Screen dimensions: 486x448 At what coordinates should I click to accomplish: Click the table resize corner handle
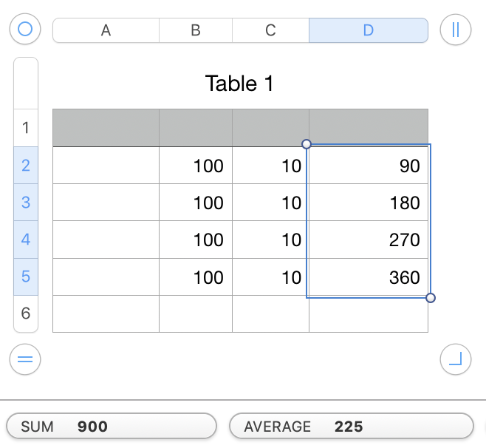coord(455,360)
